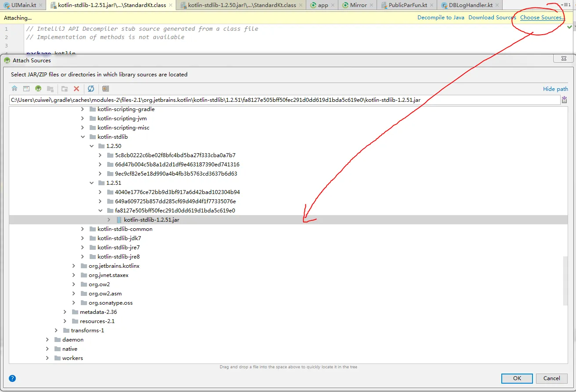
Task: Switch to the PublicParFun.kt tab
Action: 407,5
